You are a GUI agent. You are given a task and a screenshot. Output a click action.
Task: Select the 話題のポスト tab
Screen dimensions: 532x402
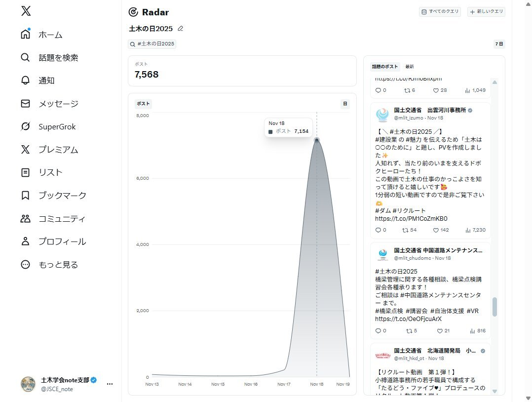385,67
